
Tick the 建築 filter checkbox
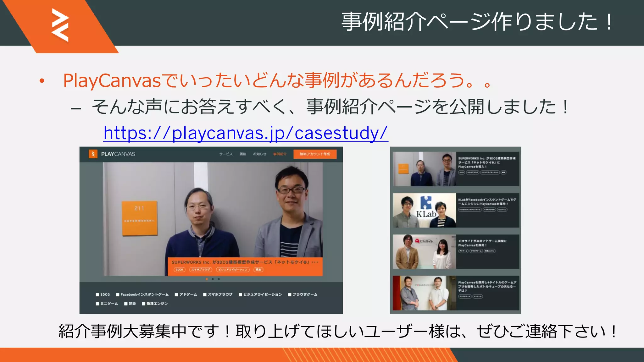(126, 304)
